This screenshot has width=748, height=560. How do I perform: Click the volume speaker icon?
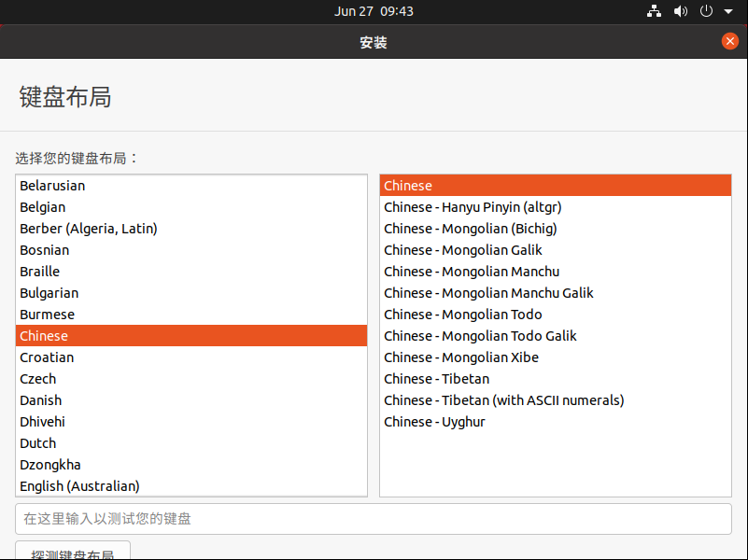click(x=680, y=11)
